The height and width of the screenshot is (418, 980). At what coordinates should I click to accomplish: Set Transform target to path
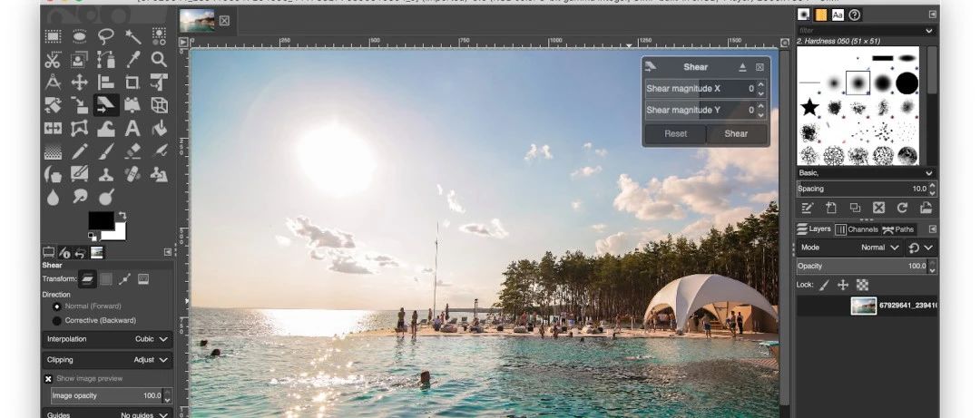124,279
